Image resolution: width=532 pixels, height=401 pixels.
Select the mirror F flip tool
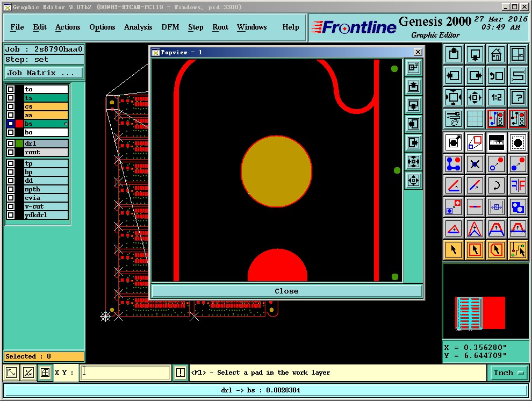tap(517, 185)
